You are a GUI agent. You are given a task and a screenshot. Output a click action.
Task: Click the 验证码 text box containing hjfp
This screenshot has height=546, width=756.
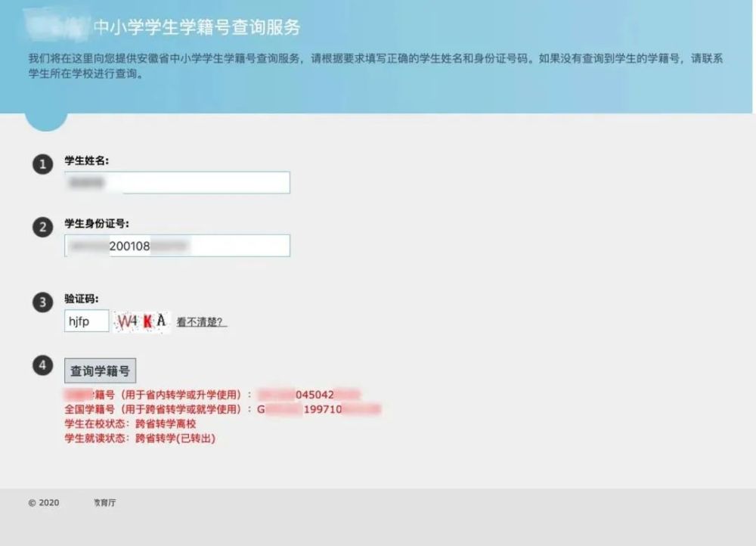tap(87, 321)
